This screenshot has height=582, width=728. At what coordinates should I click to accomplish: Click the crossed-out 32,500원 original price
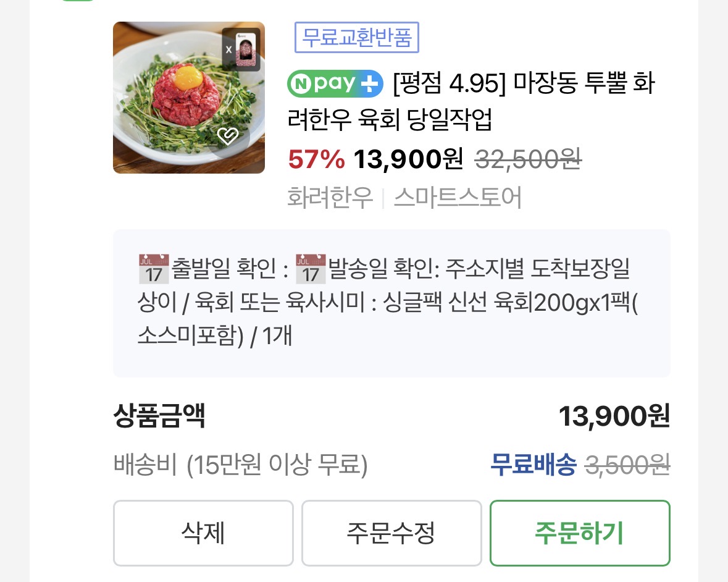pyautogui.click(x=528, y=160)
